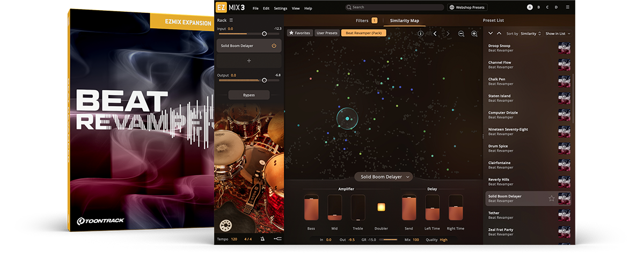Open the Rack hamburger menu
The width and height of the screenshot is (644, 262).
pyautogui.click(x=231, y=20)
